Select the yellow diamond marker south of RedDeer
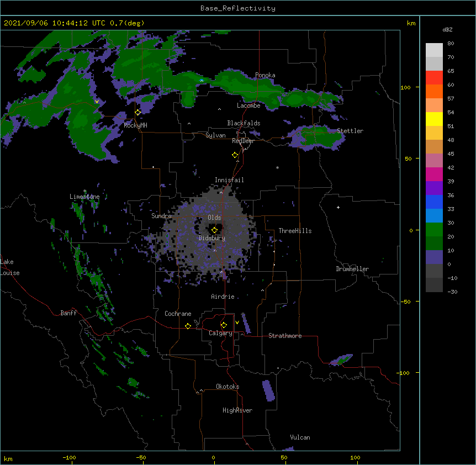This screenshot has height=465, width=476. pos(235,155)
